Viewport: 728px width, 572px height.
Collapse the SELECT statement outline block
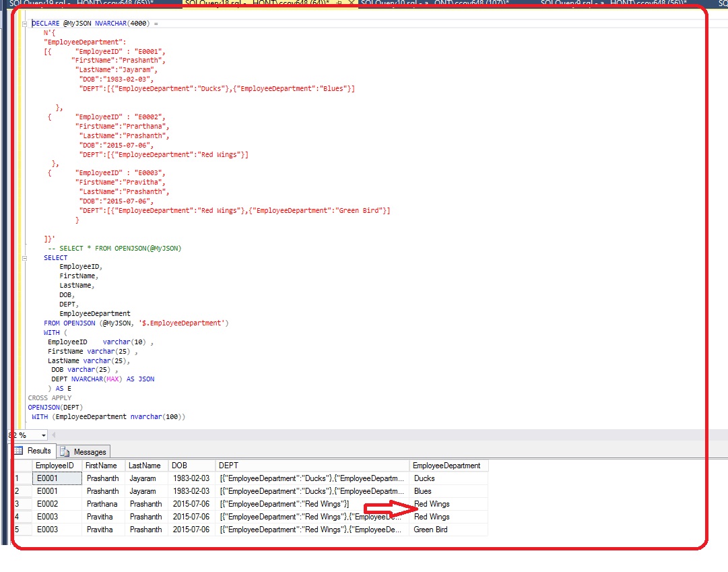(x=25, y=258)
